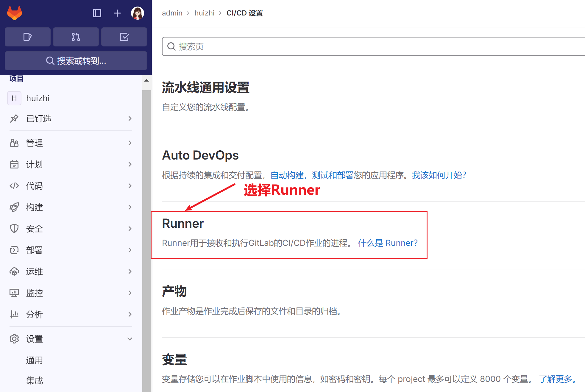Open the issues shortcut icon

28,37
